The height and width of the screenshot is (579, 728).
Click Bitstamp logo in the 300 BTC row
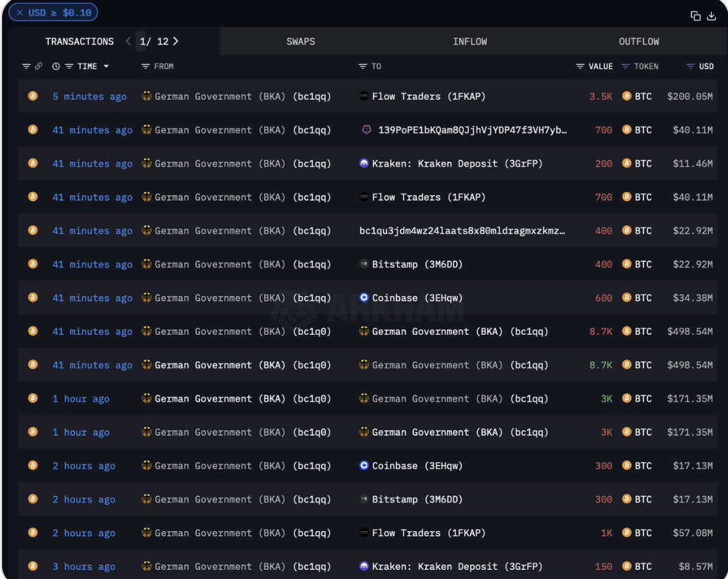pos(364,500)
